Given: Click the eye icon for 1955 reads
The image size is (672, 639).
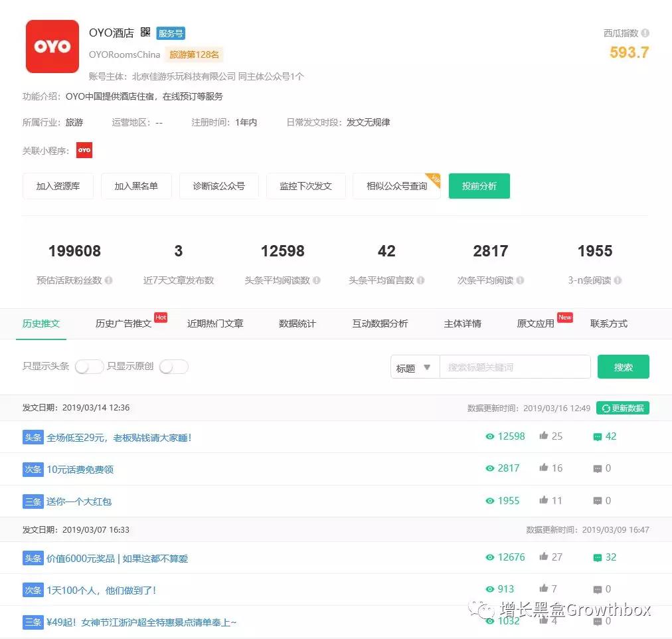Looking at the screenshot, I should 490,501.
